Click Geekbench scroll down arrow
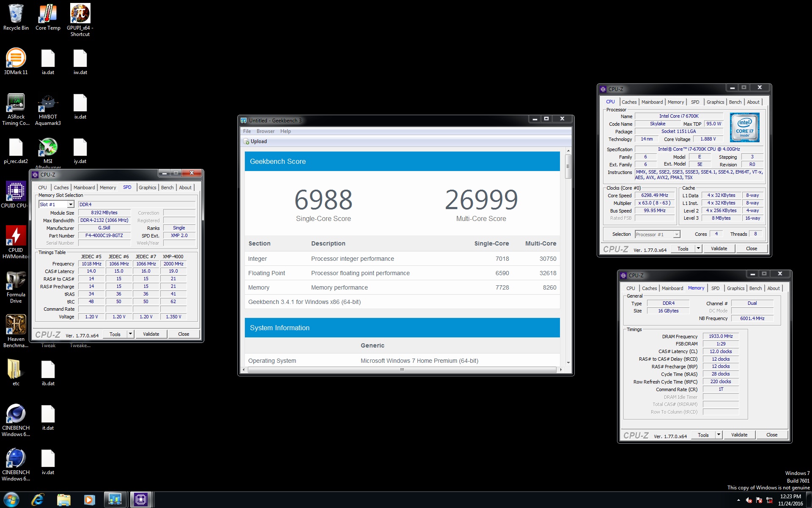Image resolution: width=812 pixels, height=508 pixels. pyautogui.click(x=568, y=363)
